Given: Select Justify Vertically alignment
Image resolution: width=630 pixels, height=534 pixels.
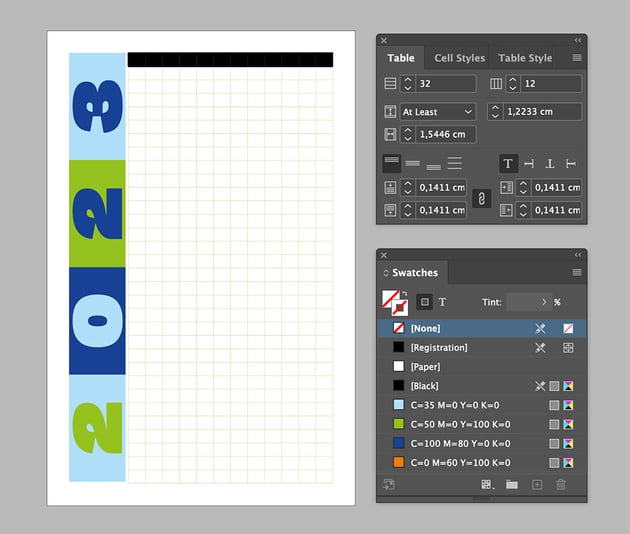Looking at the screenshot, I should pyautogui.click(x=454, y=163).
